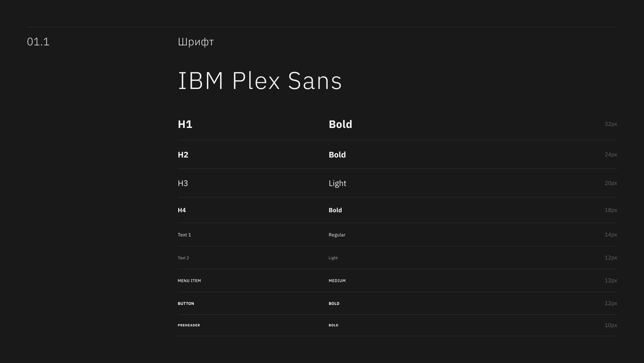This screenshot has width=644, height=363.
Task: Click the Шрифт section heading
Action: point(196,42)
